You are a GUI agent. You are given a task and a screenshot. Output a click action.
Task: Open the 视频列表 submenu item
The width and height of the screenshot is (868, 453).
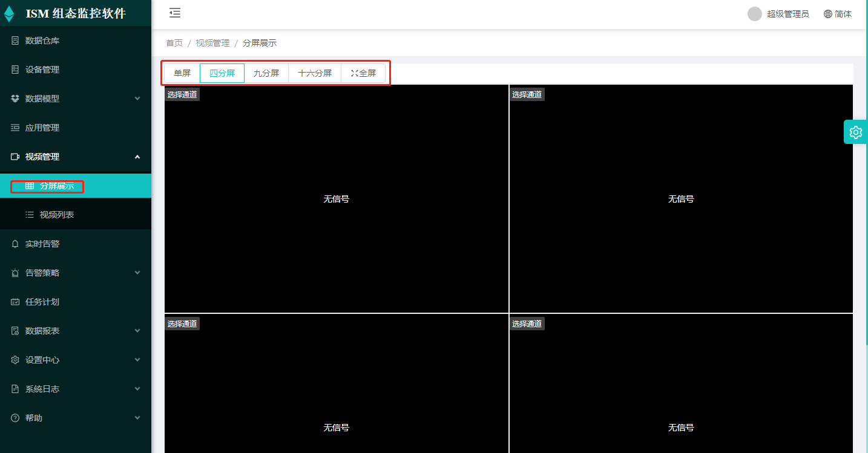(57, 215)
